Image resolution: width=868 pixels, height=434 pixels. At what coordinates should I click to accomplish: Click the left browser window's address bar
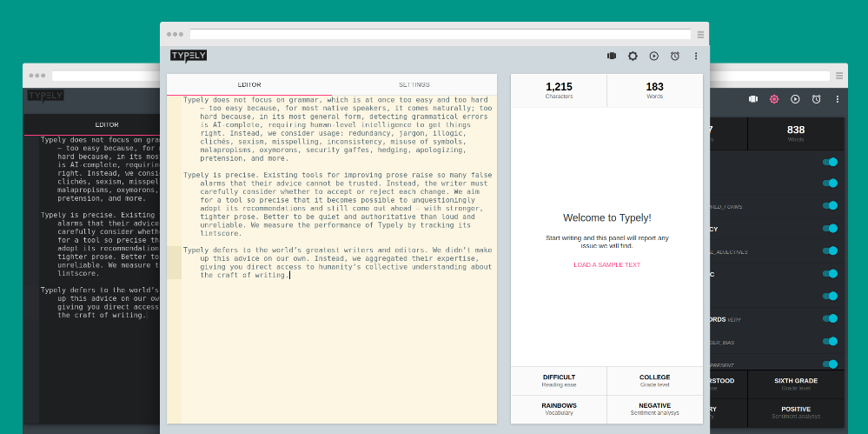point(105,76)
